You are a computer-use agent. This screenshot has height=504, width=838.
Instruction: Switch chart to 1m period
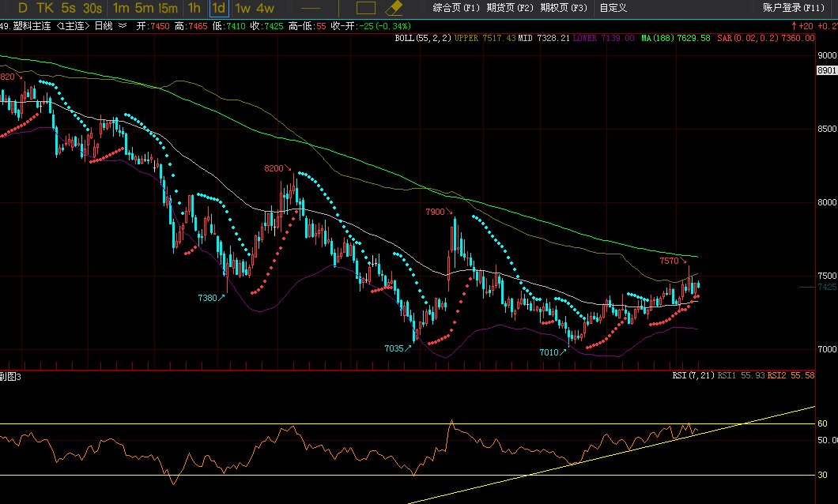coord(121,8)
